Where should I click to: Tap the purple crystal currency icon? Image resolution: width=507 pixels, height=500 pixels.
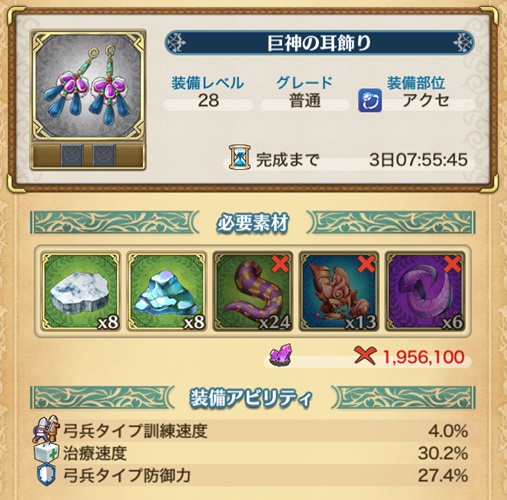(x=281, y=356)
